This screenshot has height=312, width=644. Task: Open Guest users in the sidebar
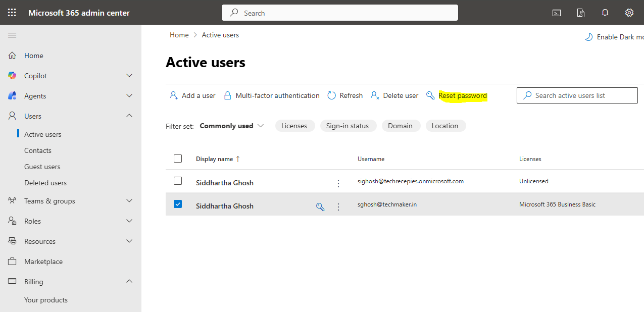[42, 167]
